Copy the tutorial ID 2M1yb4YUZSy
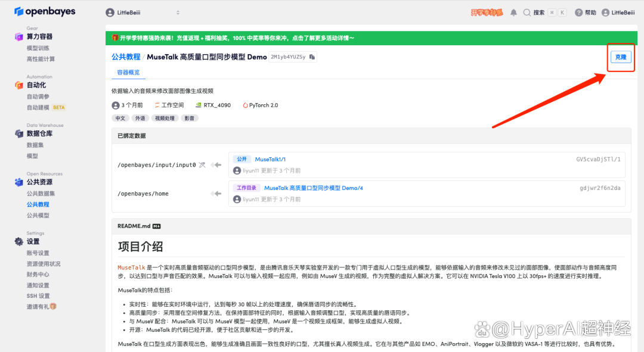 tap(312, 57)
